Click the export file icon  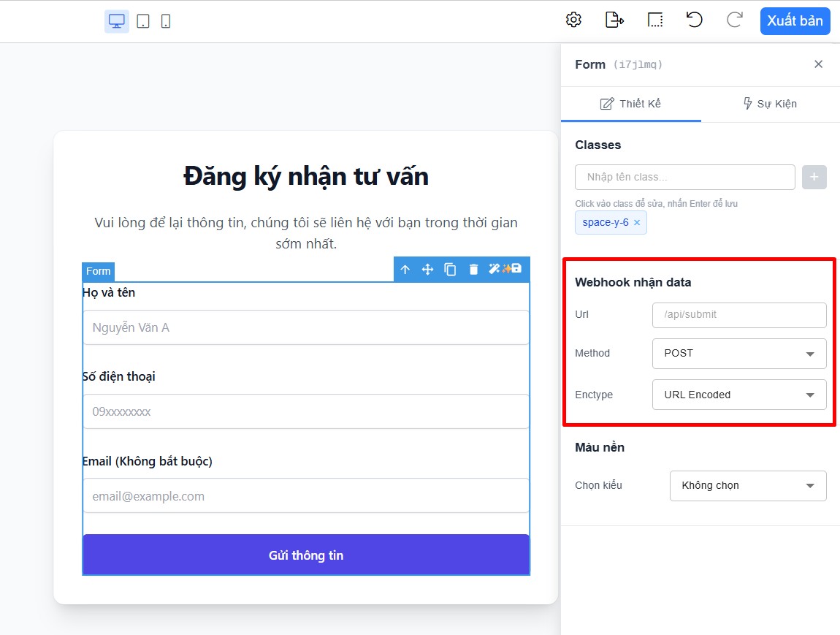[614, 20]
